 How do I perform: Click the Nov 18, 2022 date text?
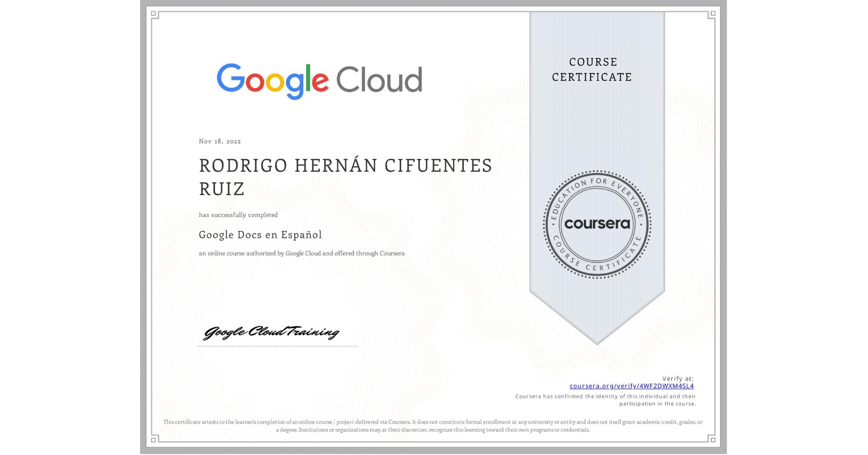(x=219, y=141)
